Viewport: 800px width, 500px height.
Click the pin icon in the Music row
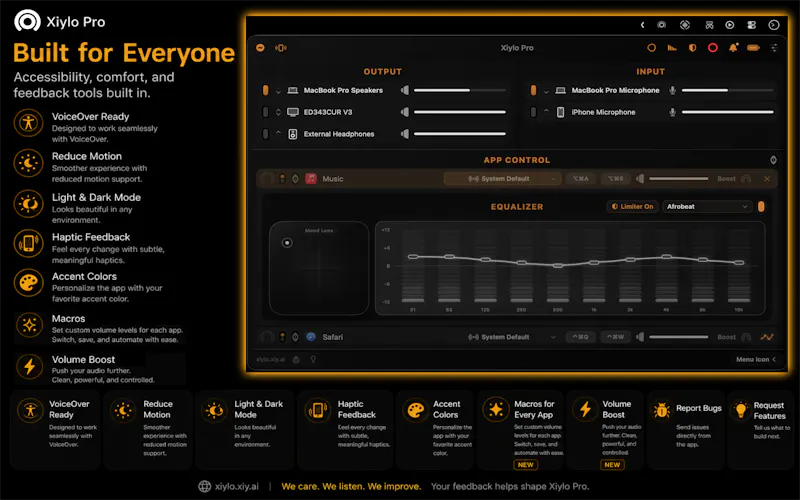(295, 179)
